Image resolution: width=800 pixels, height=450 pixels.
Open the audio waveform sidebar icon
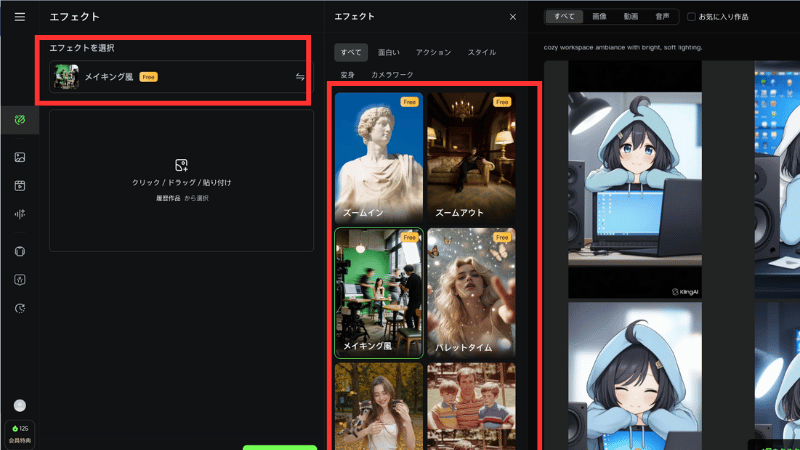[20, 214]
